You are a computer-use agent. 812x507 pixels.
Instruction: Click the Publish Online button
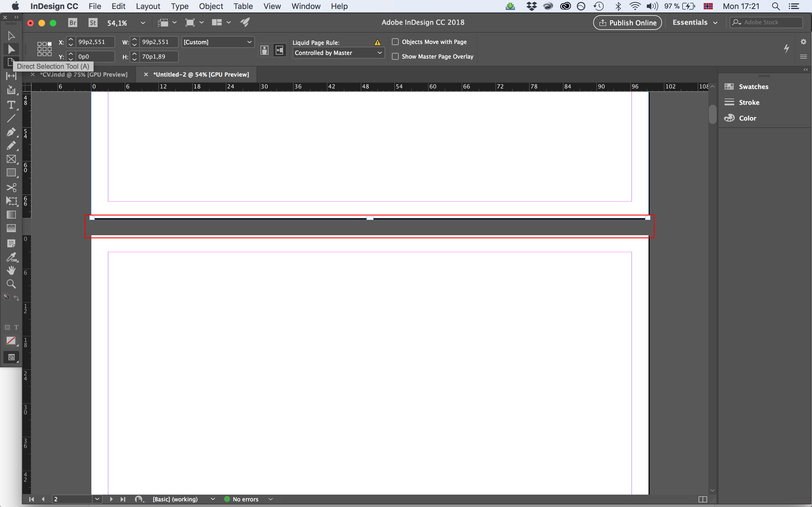(x=628, y=22)
